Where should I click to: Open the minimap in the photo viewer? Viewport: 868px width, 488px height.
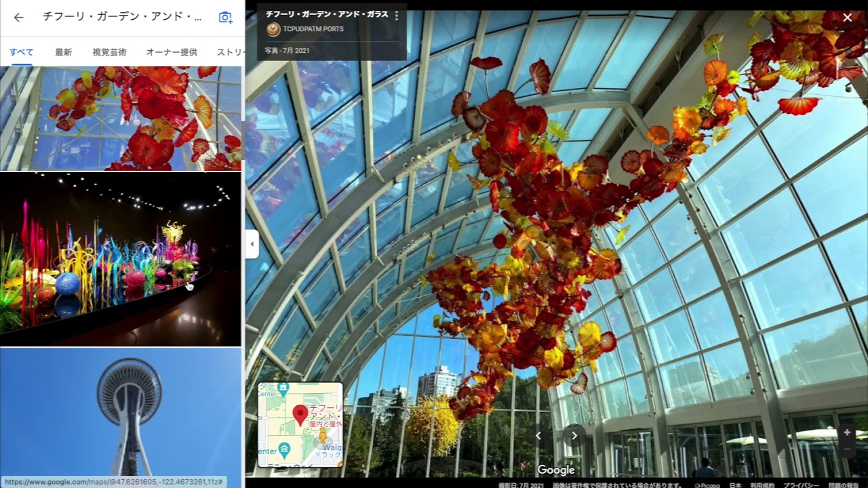300,425
